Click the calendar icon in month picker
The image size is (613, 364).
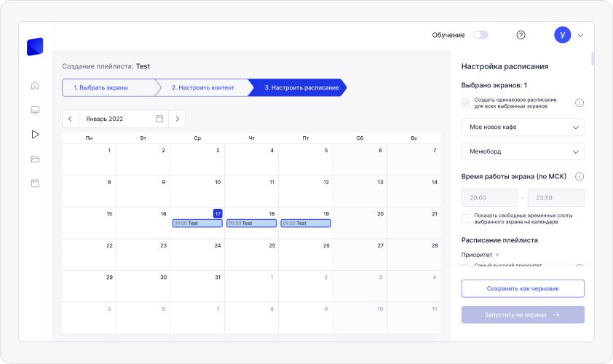coord(159,118)
